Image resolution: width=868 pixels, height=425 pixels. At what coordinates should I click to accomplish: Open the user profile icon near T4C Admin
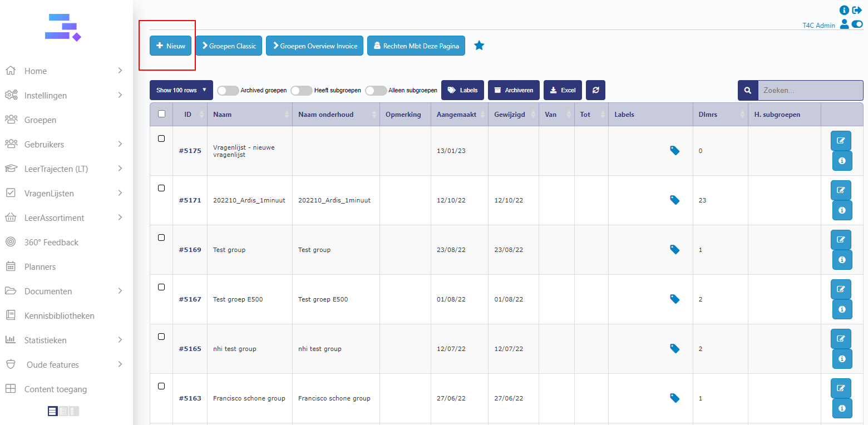(844, 24)
